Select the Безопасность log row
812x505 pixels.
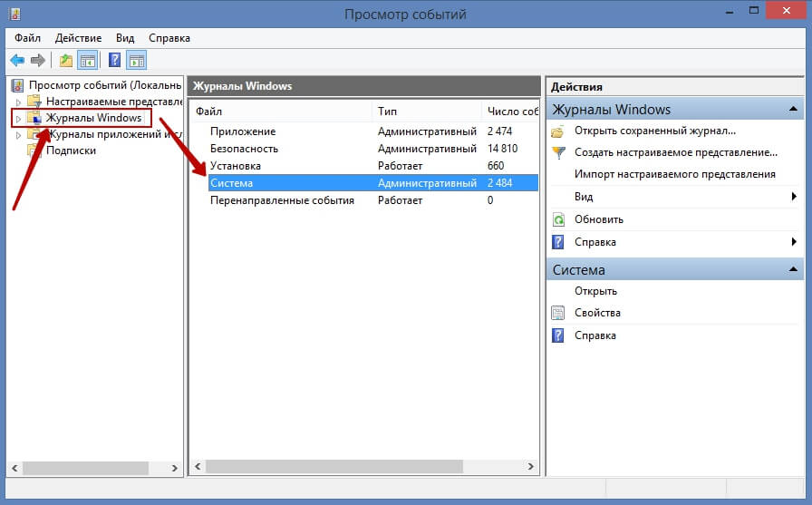pyautogui.click(x=244, y=149)
